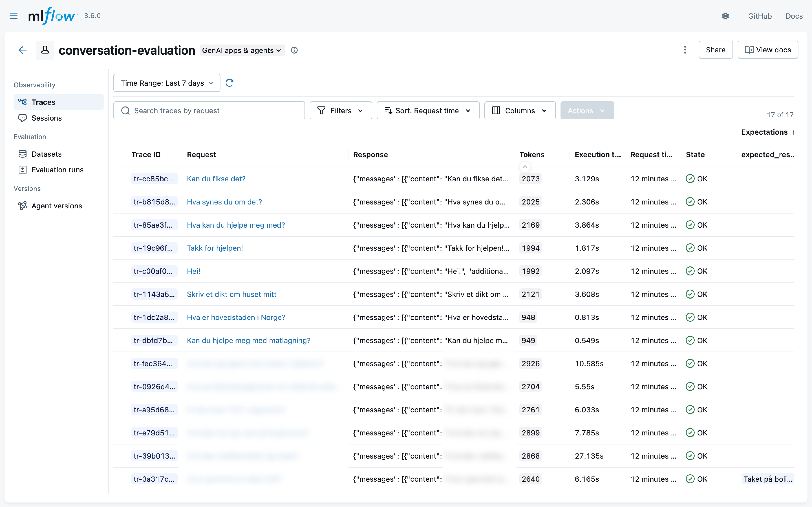812x507 pixels.
Task: Open Agent versions page
Action: click(x=57, y=206)
